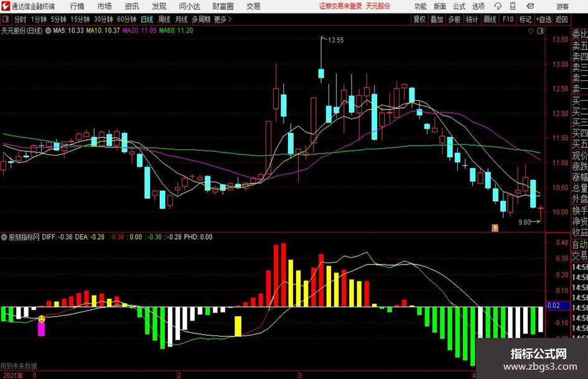Screen dimensions: 588x379
Task: Open the 公式 menu
Action: coord(459,6)
